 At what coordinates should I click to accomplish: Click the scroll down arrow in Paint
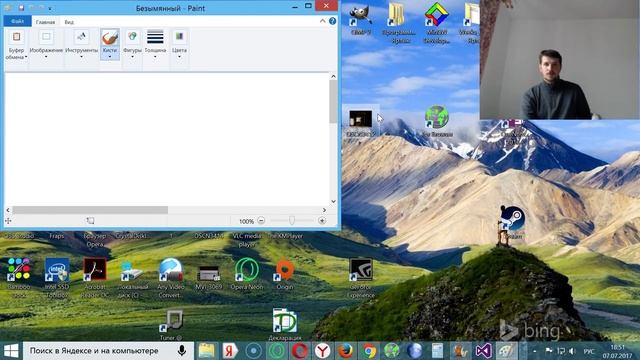333,201
